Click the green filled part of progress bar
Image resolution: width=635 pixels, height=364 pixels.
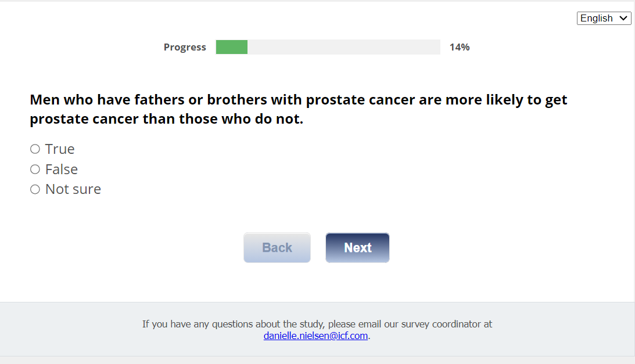[231, 47]
